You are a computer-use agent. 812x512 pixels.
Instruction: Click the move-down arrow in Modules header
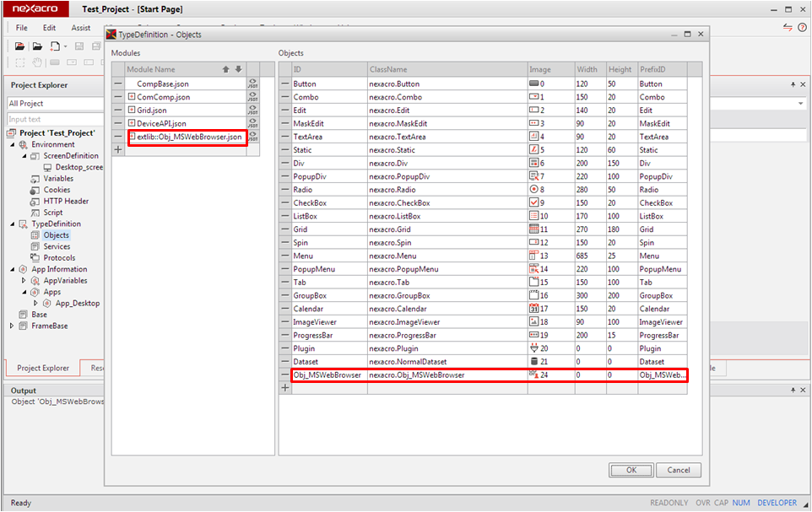pos(238,69)
